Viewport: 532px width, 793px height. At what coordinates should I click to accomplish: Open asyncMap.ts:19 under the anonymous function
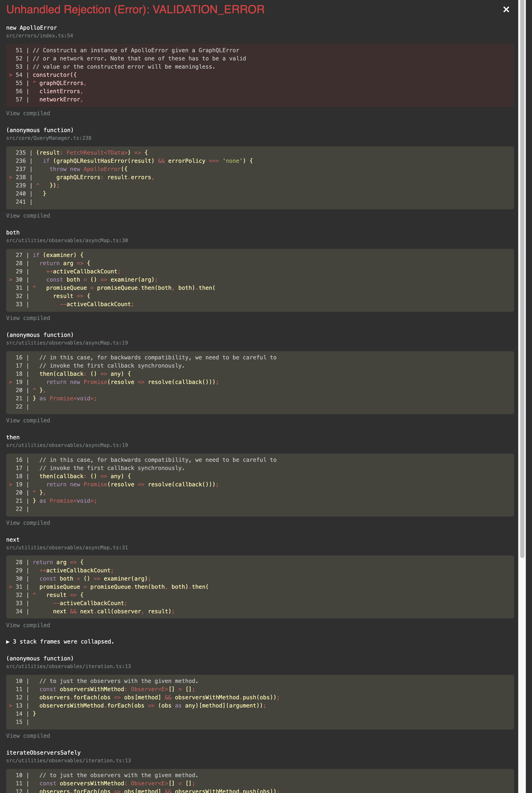[x=67, y=342]
